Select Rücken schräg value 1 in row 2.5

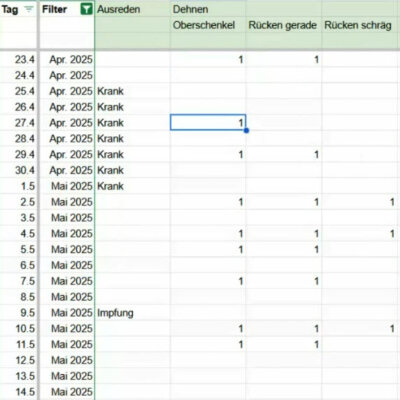click(361, 202)
